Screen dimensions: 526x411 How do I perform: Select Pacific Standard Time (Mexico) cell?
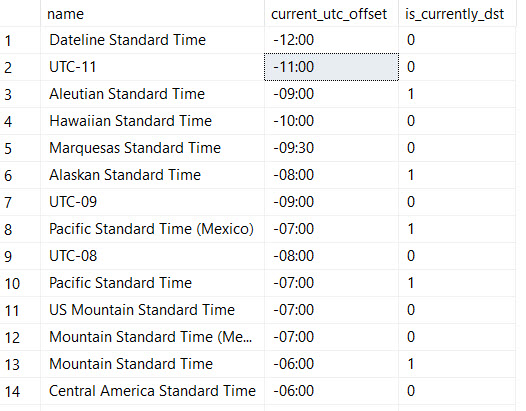pyautogui.click(x=152, y=229)
